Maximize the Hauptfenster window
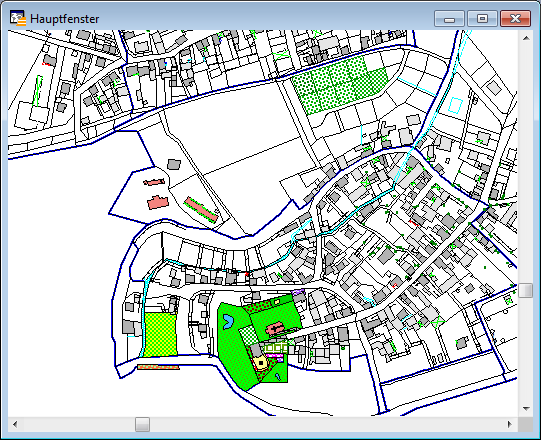Image resolution: width=541 pixels, height=440 pixels. [482, 19]
